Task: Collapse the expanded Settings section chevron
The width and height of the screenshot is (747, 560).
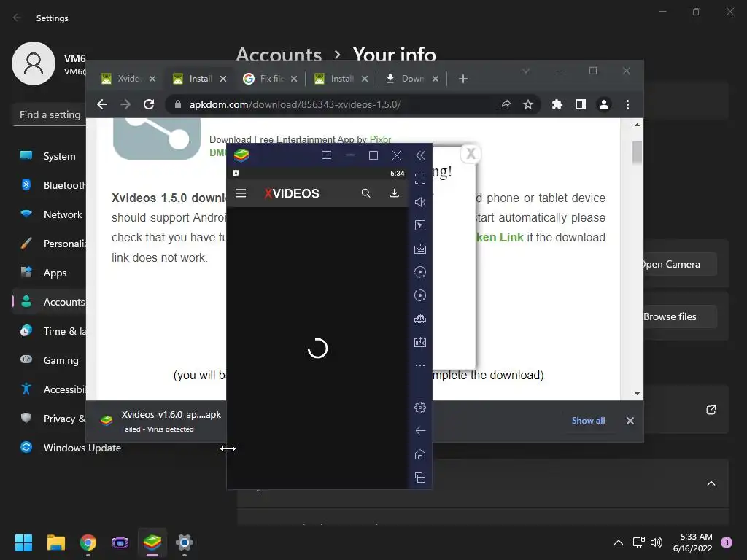Action: pos(711,483)
